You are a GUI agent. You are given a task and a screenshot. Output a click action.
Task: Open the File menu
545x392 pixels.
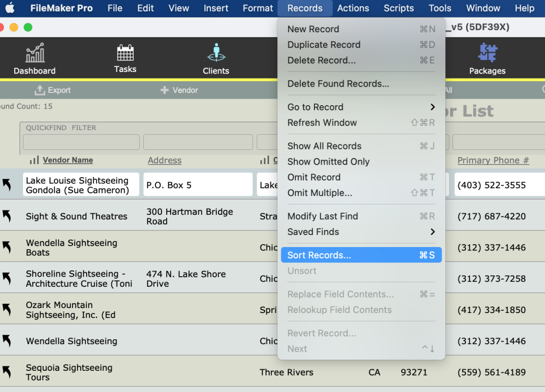coord(115,8)
